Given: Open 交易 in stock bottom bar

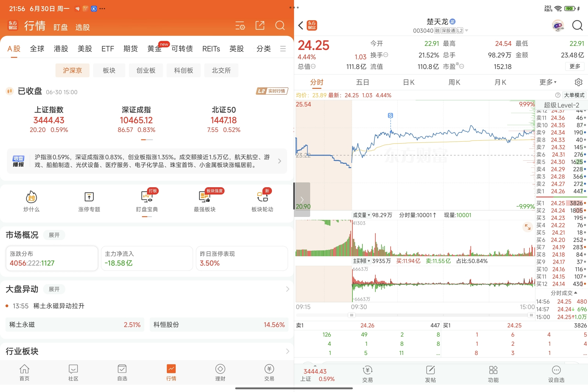Looking at the screenshot, I should point(367,374).
